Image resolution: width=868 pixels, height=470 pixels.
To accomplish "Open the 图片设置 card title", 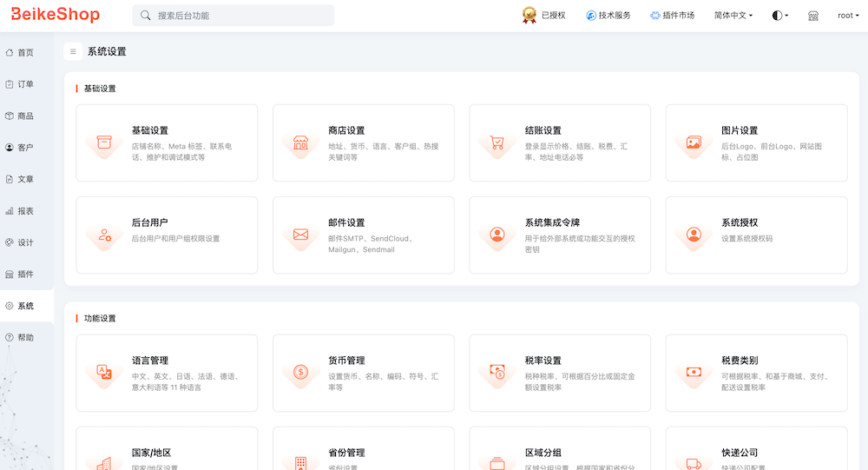I will pos(740,131).
